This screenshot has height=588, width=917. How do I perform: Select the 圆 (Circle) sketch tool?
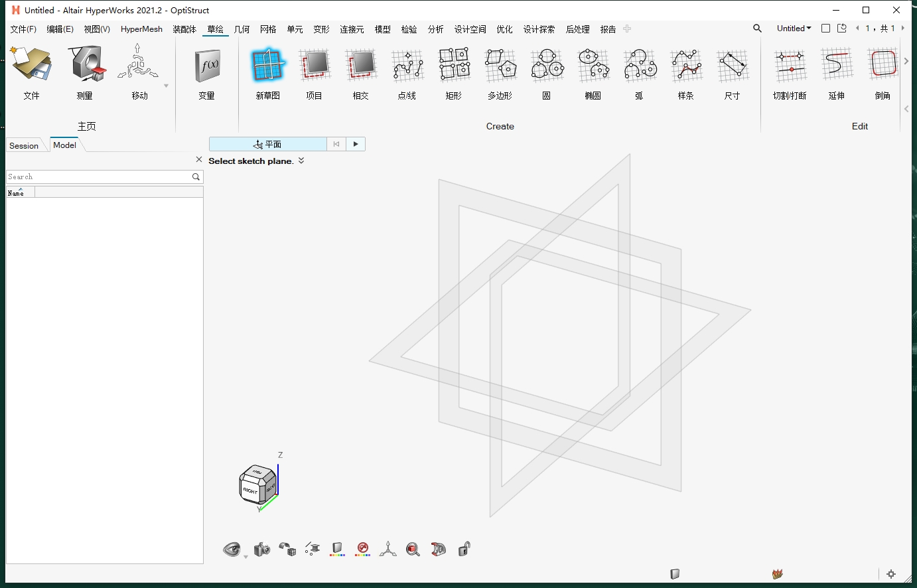click(547, 66)
